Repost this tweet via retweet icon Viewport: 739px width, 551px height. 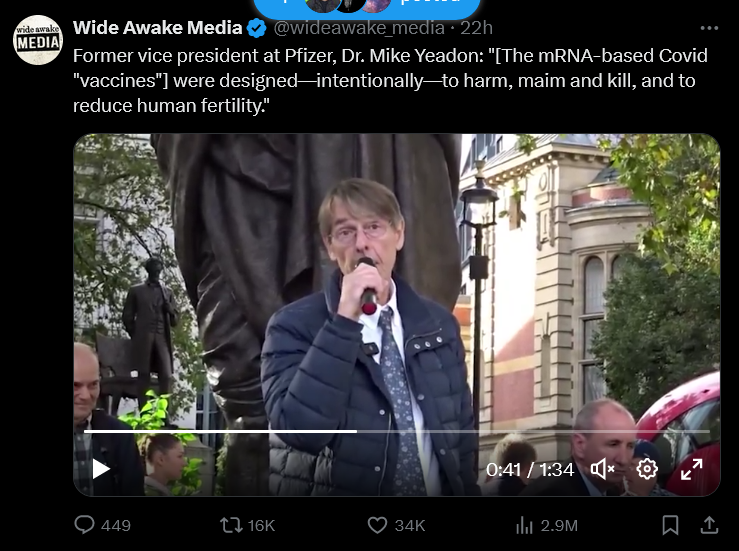click(231, 525)
